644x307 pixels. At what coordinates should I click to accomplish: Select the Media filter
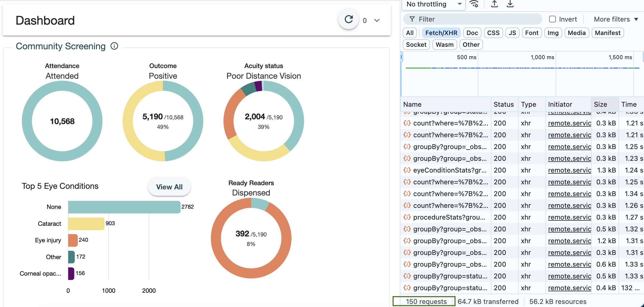tap(577, 33)
